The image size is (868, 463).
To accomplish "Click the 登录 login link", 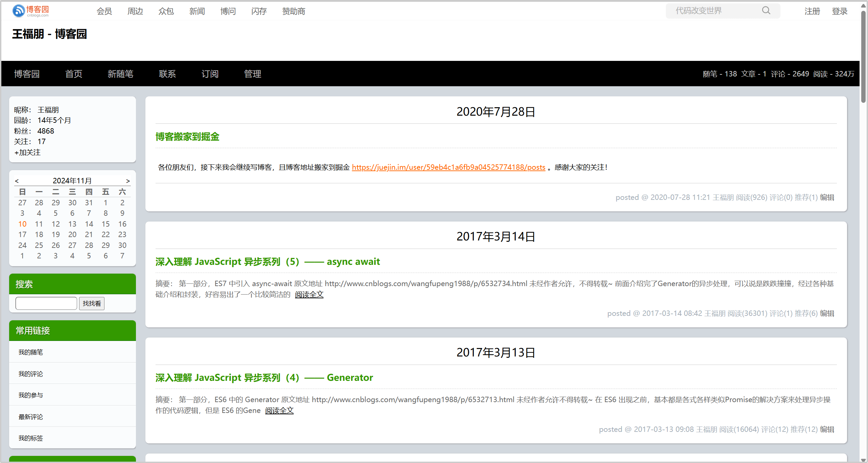I will (840, 11).
